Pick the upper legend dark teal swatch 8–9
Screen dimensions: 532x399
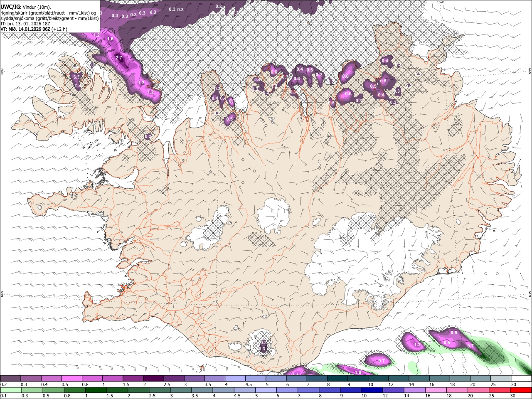(x=337, y=378)
